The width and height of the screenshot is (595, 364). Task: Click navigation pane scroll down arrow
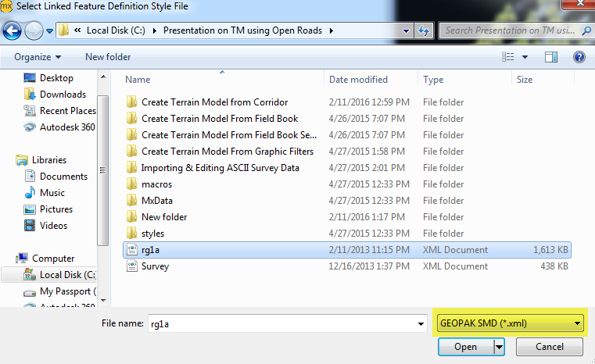(103, 300)
